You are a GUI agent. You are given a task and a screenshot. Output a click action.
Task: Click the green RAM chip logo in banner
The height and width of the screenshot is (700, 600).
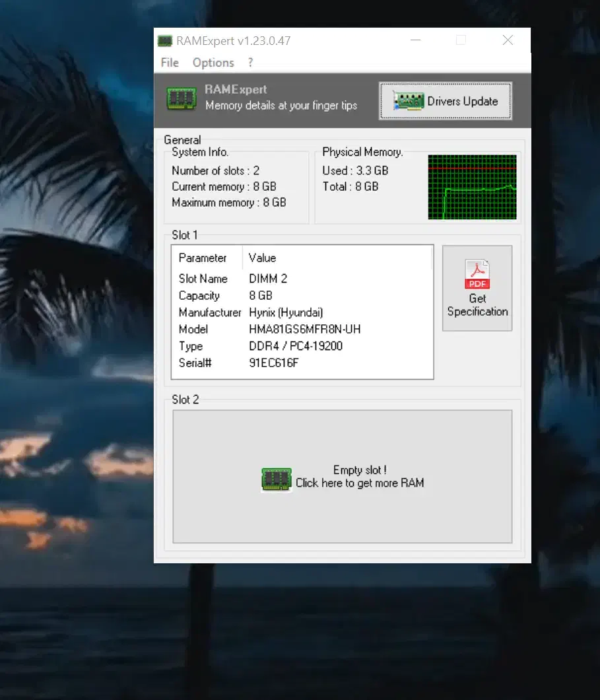pyautogui.click(x=182, y=98)
